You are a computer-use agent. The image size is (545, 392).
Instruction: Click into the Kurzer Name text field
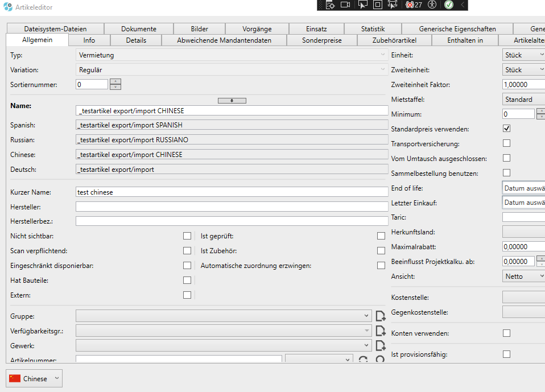click(232, 192)
